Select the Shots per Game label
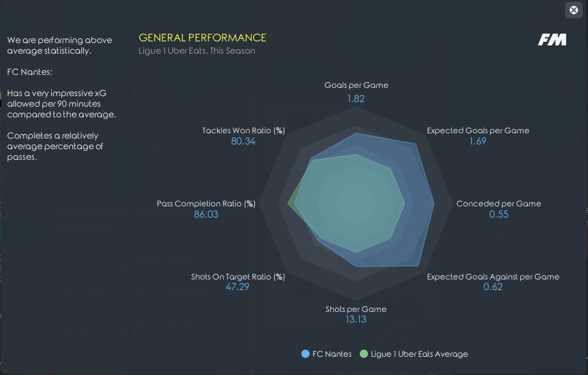The width and height of the screenshot is (588, 375). [356, 310]
